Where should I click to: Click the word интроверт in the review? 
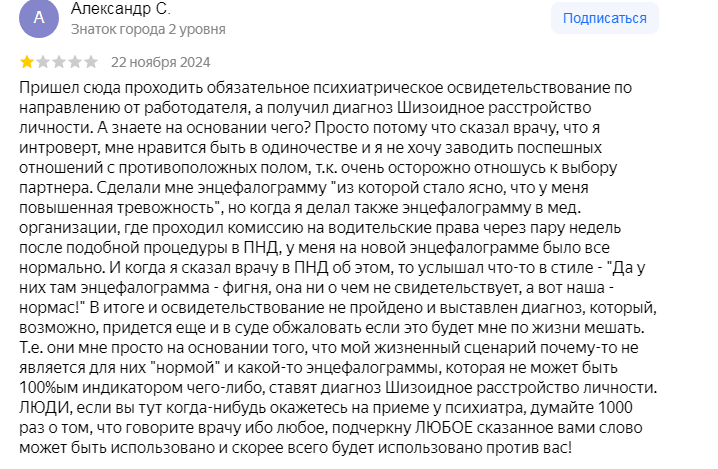[x=60, y=148]
